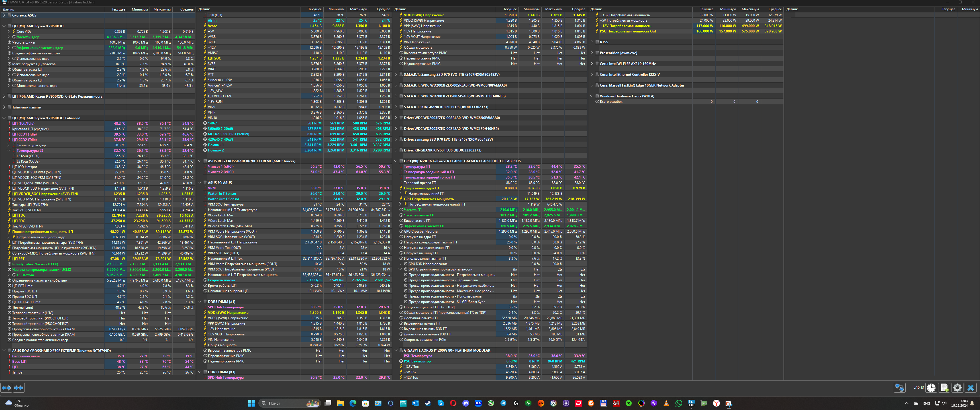Viewport: 980px width, 410px height.
Task: Select the Vcore sensor row
Action: pyautogui.click(x=212, y=26)
